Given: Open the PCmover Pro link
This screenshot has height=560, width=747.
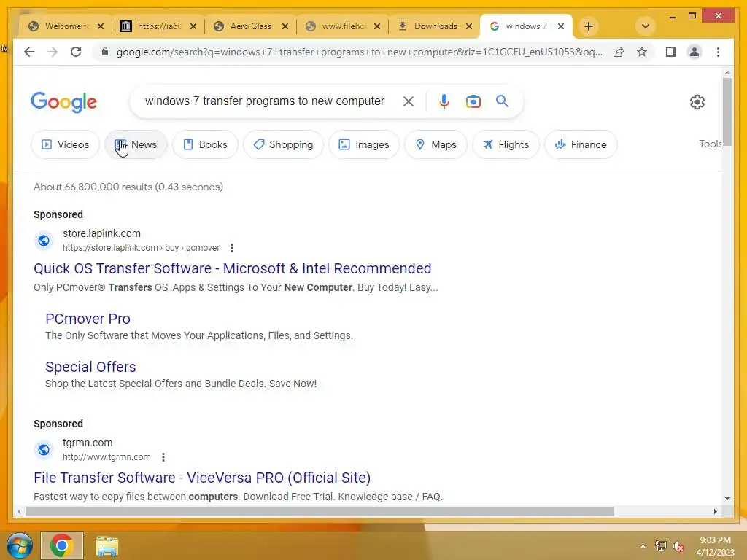Looking at the screenshot, I should [88, 319].
